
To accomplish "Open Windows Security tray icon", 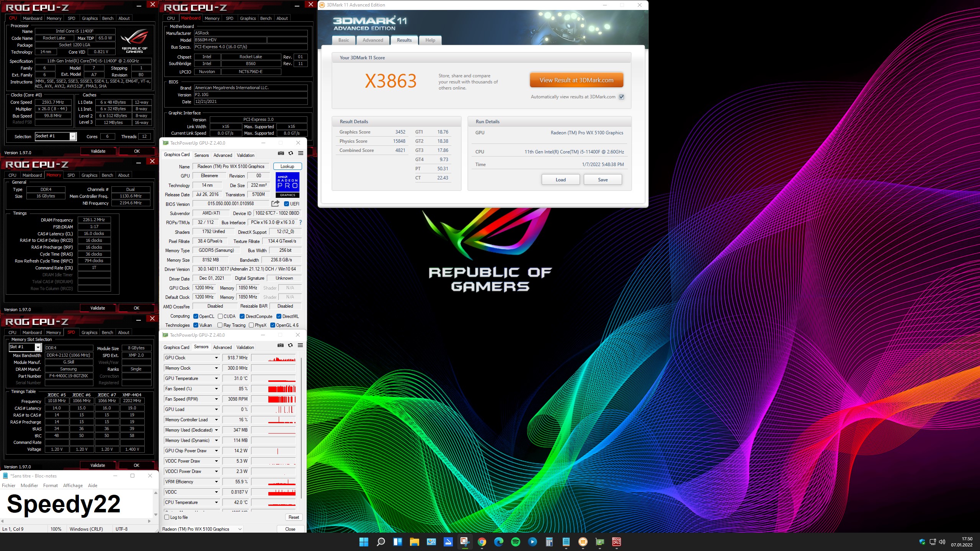I will (x=922, y=542).
